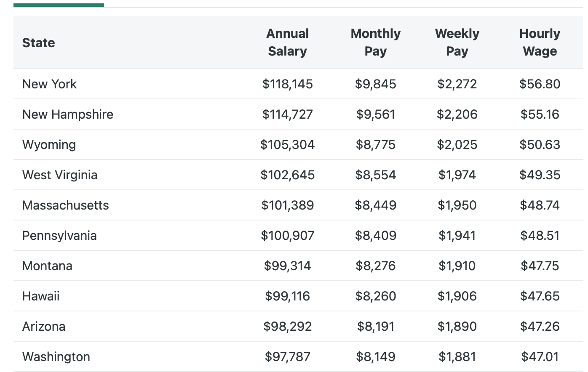
Task: Click the State column header
Action: 38,43
